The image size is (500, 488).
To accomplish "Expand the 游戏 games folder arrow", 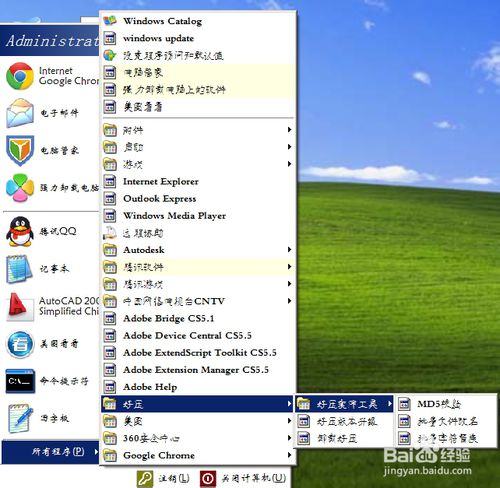I will pos(290,164).
